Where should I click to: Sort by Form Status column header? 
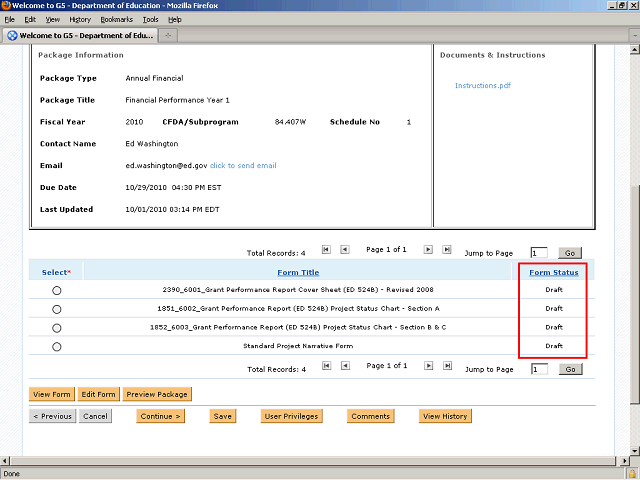click(x=554, y=272)
